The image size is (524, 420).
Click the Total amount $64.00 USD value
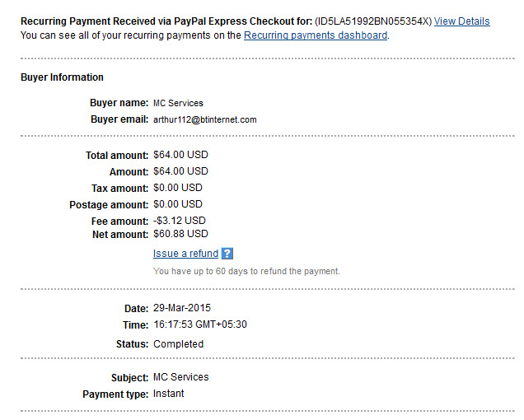180,155
